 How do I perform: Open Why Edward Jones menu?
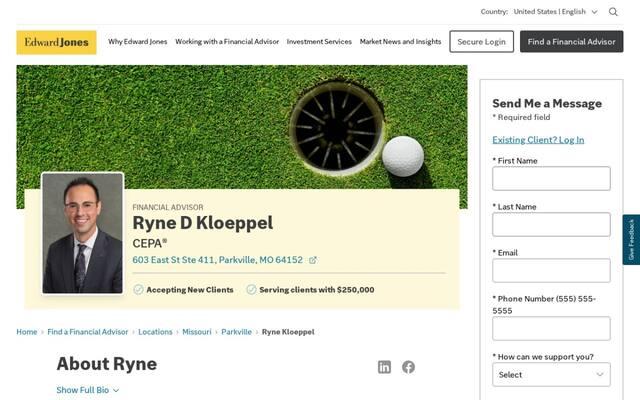pyautogui.click(x=138, y=42)
